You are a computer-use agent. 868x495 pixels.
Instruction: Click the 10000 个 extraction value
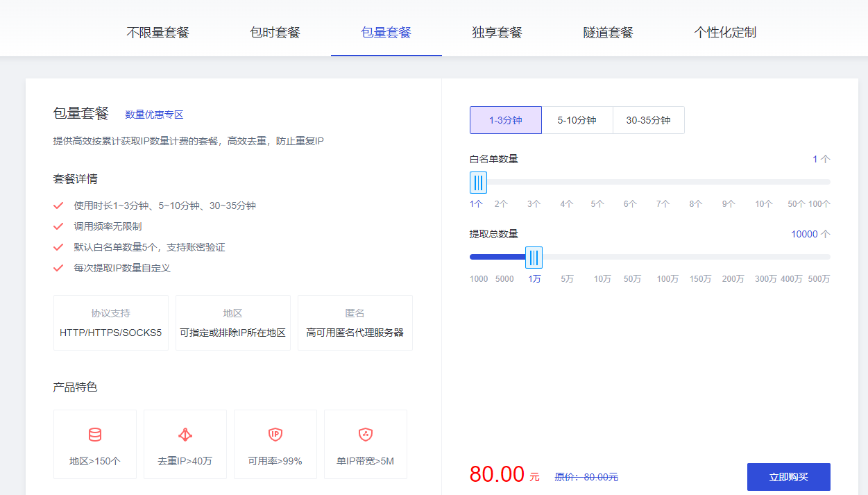tap(810, 234)
